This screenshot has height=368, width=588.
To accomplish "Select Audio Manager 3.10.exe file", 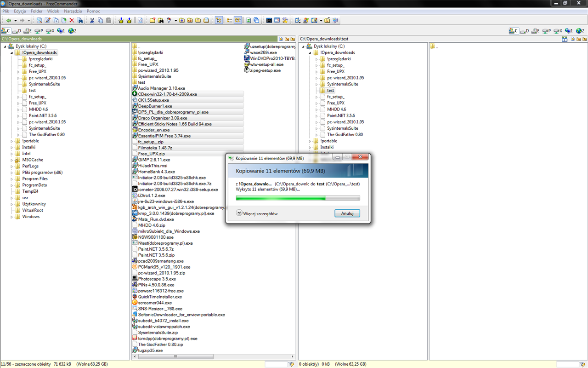I will (161, 88).
